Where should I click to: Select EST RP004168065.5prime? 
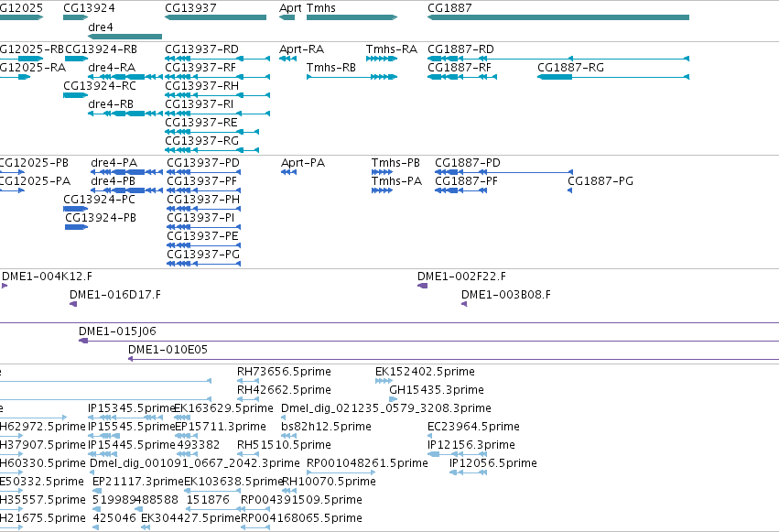point(301,519)
